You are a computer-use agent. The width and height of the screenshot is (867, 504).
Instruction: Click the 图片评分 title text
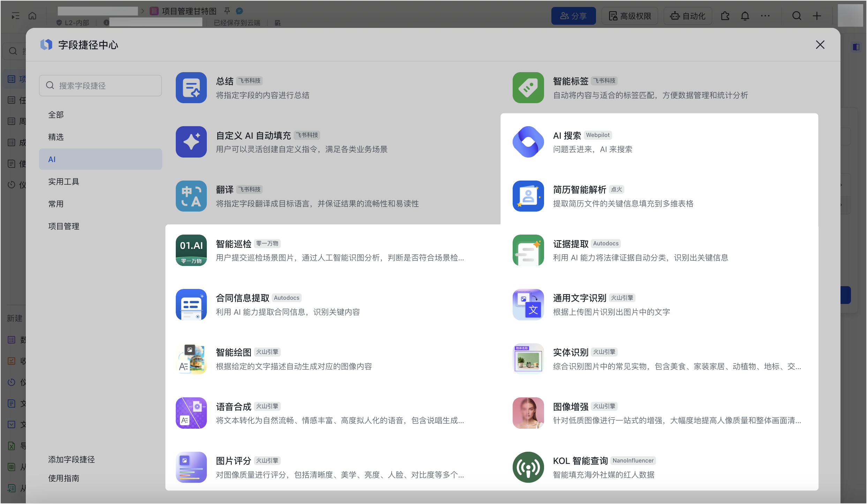233,460
